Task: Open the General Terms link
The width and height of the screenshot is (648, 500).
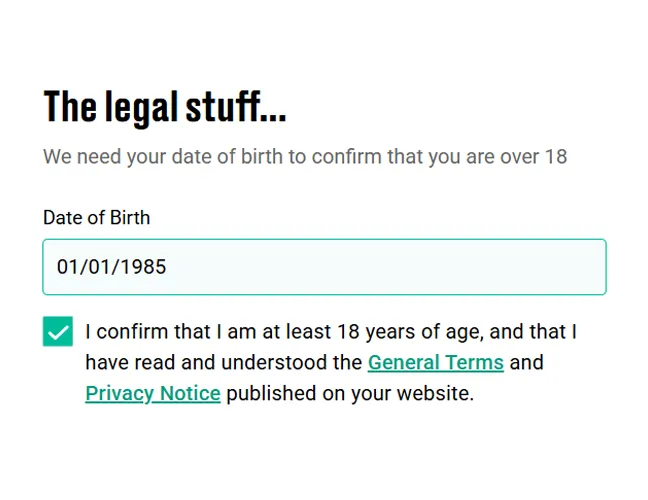Action: (435, 362)
